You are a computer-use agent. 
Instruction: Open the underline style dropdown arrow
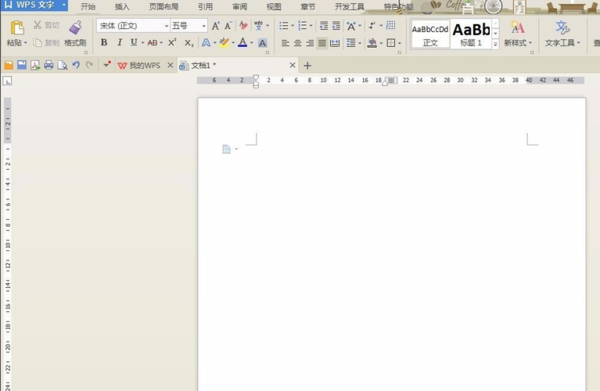[143, 43]
